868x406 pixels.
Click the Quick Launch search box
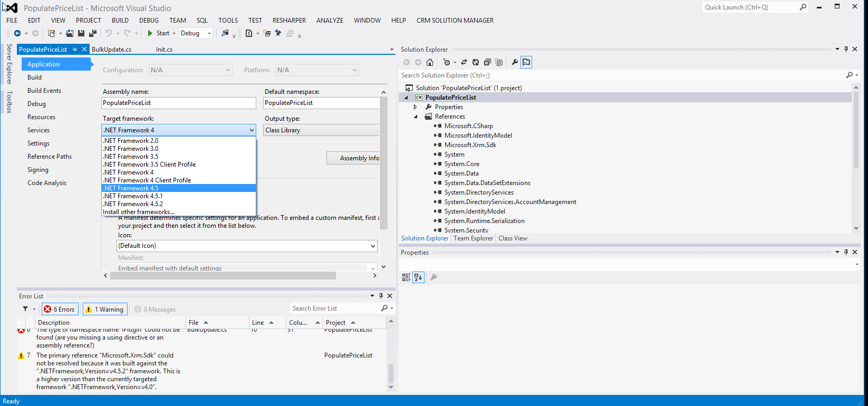pyautogui.click(x=750, y=7)
